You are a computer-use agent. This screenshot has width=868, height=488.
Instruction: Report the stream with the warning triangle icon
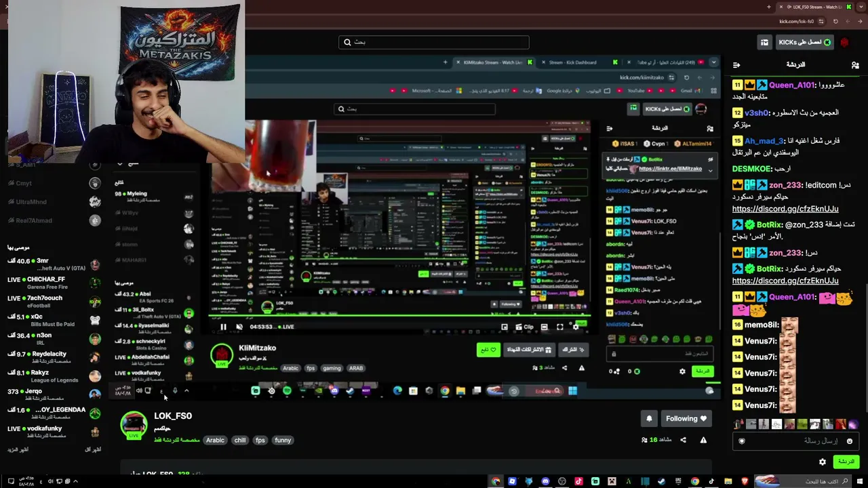[x=703, y=440]
